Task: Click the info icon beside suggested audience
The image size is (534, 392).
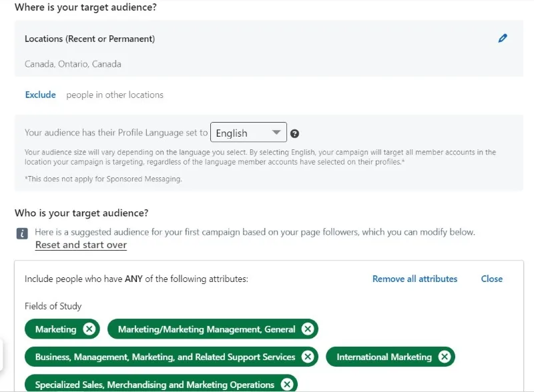Action: point(22,233)
